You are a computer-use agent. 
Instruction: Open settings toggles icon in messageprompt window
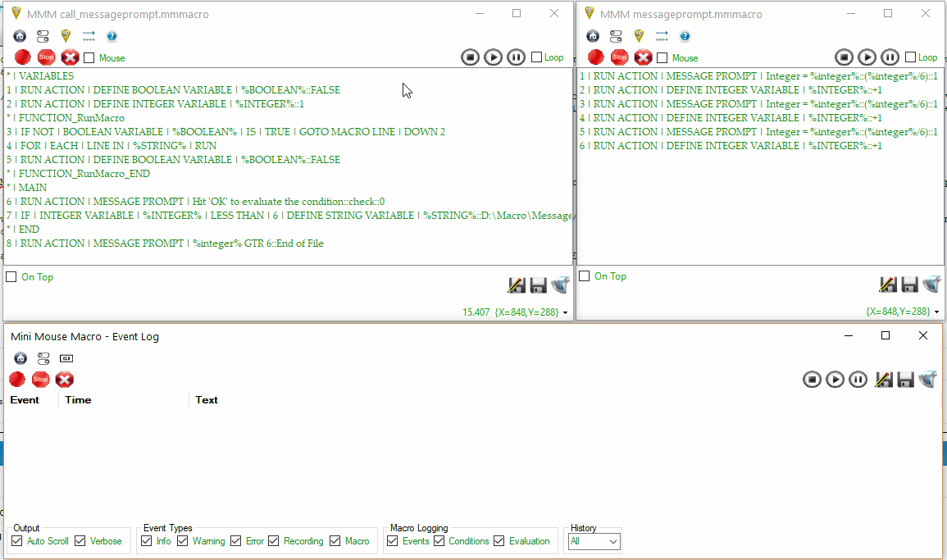point(616,36)
